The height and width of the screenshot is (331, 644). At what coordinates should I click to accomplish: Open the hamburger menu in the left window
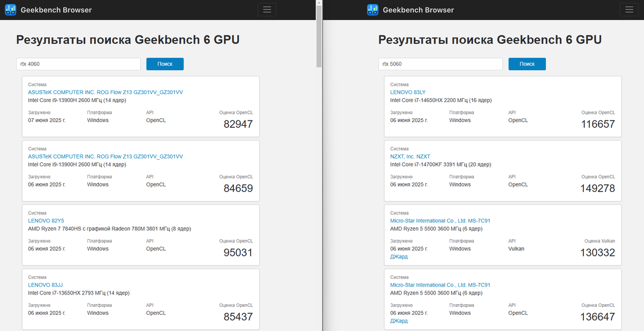[x=267, y=9]
